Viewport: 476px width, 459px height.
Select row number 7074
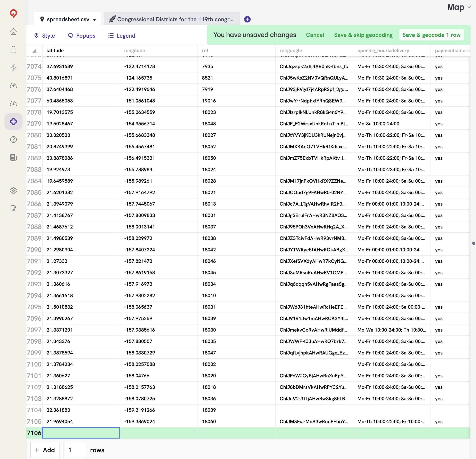[x=34, y=66]
